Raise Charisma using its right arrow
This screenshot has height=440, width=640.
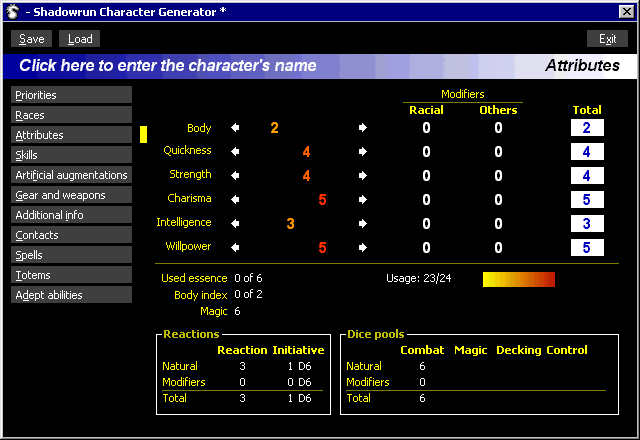(362, 200)
